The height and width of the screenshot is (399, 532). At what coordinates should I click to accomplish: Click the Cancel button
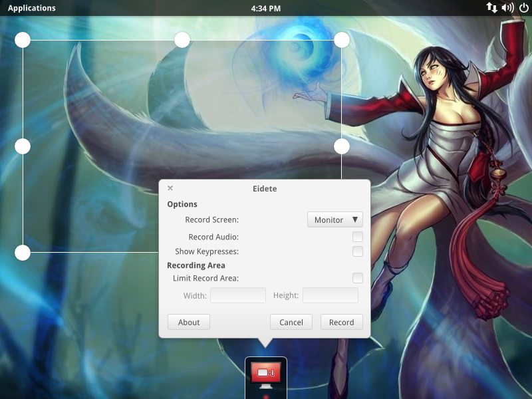(x=291, y=322)
